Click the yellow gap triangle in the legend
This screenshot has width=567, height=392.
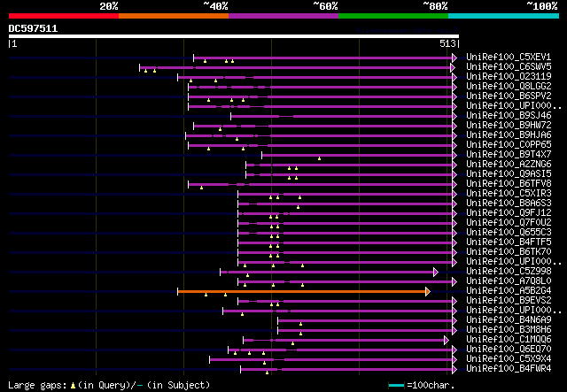(73, 386)
